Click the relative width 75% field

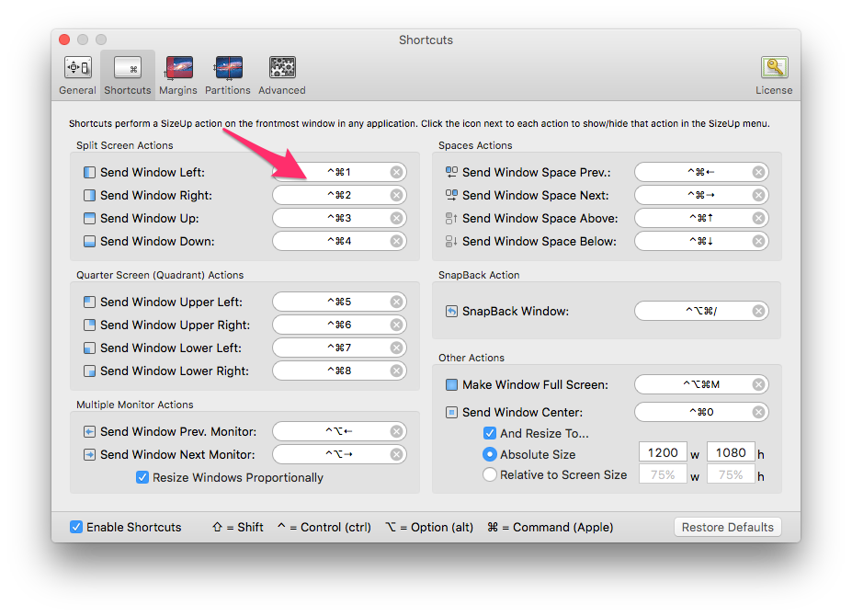[x=663, y=474]
